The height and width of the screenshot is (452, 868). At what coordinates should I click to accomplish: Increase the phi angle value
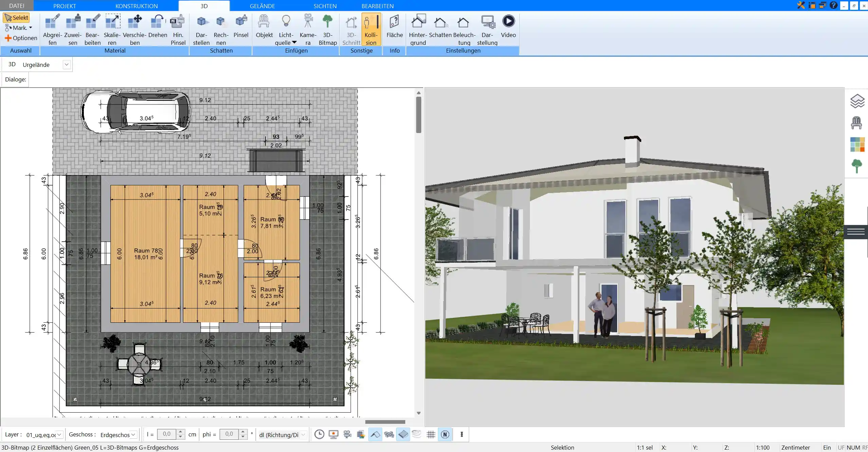point(243,432)
